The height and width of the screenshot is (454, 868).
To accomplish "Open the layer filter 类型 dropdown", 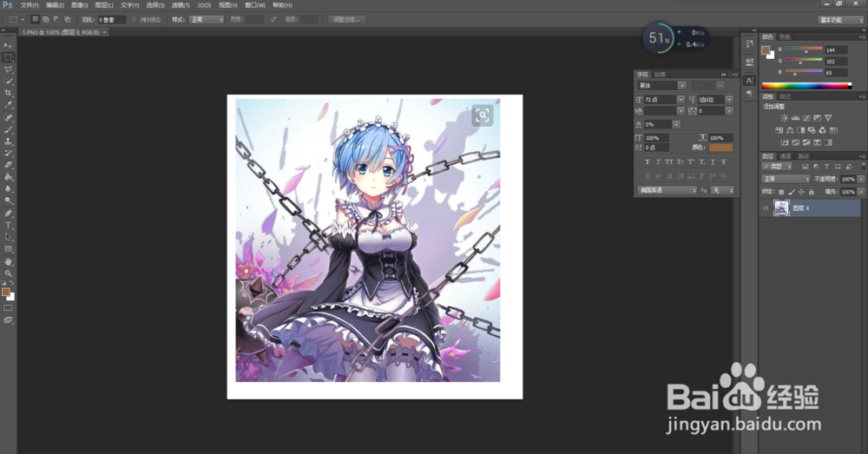I will click(777, 166).
